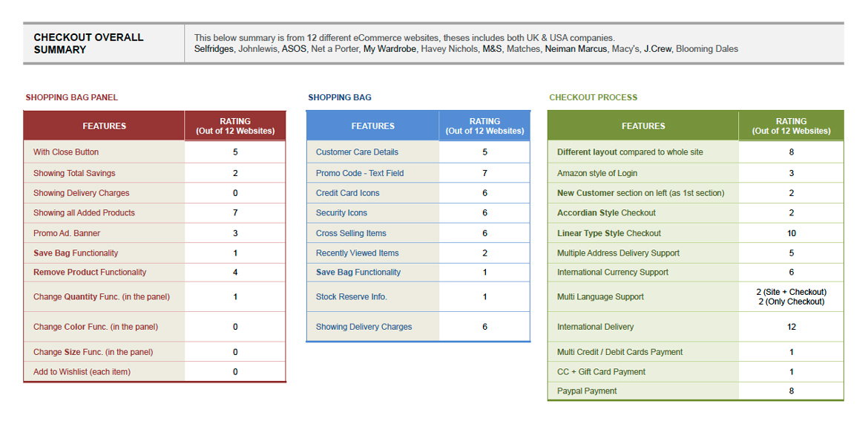The image size is (868, 430).
Task: Click 'Paypal Payment' feature label
Action: click(587, 391)
